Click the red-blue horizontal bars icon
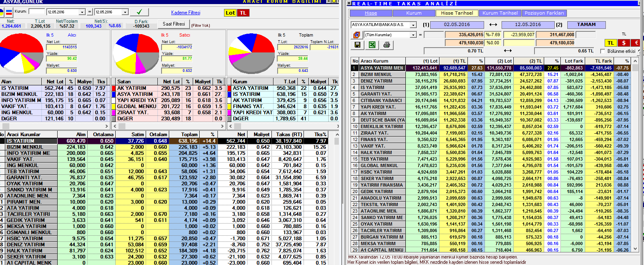644x265 pixels. point(8,12)
